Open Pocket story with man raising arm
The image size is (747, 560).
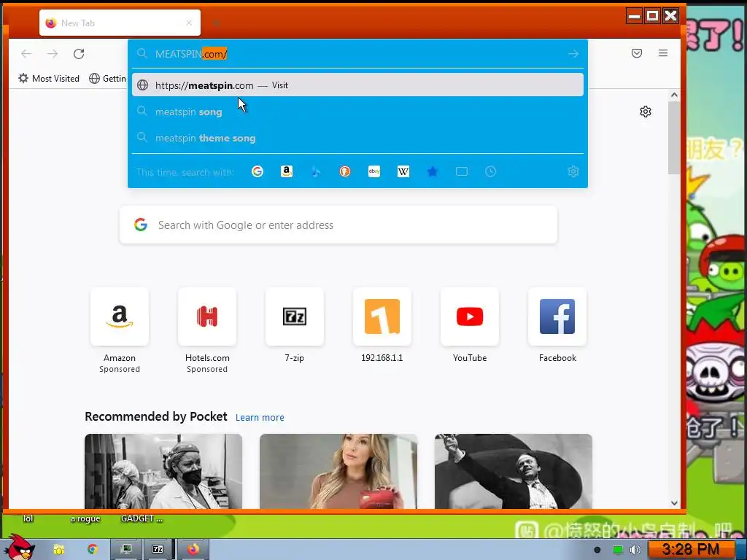click(x=514, y=471)
